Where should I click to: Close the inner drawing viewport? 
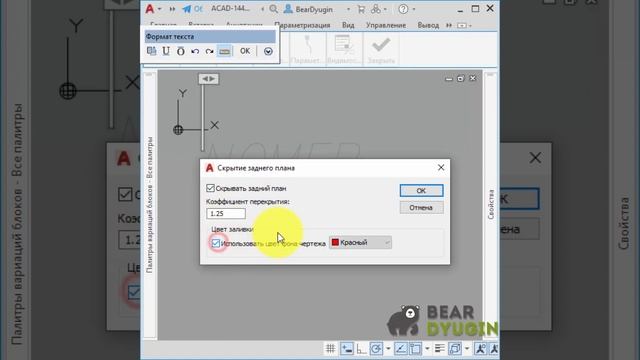click(x=473, y=78)
